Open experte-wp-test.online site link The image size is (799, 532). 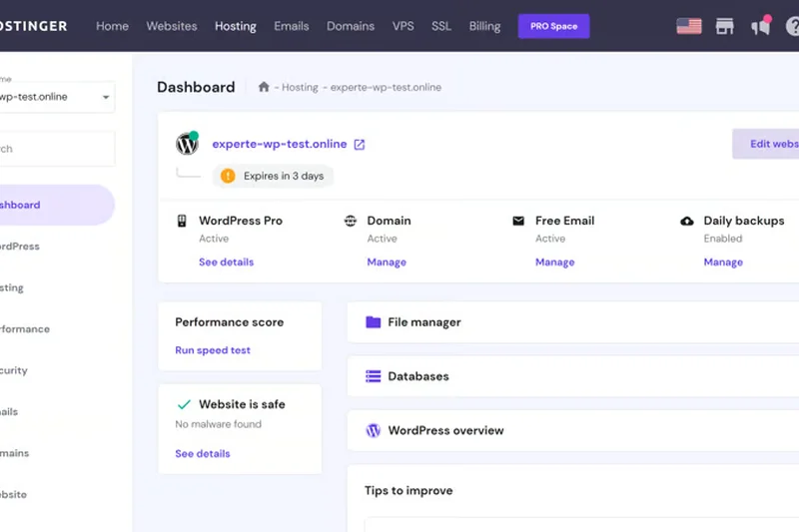coord(280,144)
